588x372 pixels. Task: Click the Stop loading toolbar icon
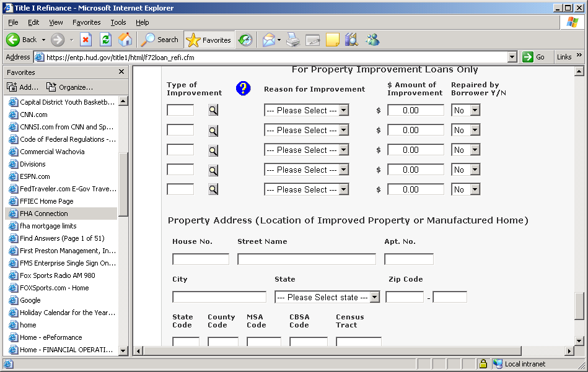pyautogui.click(x=86, y=40)
